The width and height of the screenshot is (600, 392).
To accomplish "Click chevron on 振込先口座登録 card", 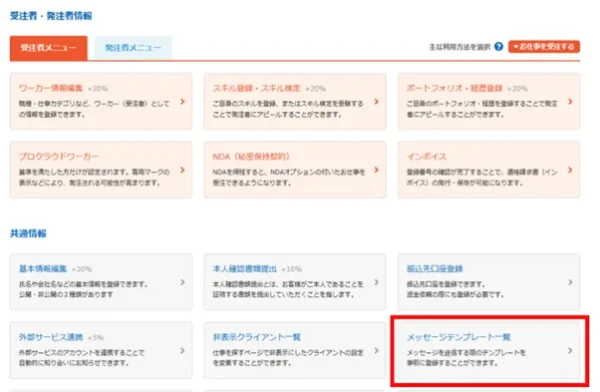I will click(x=570, y=282).
